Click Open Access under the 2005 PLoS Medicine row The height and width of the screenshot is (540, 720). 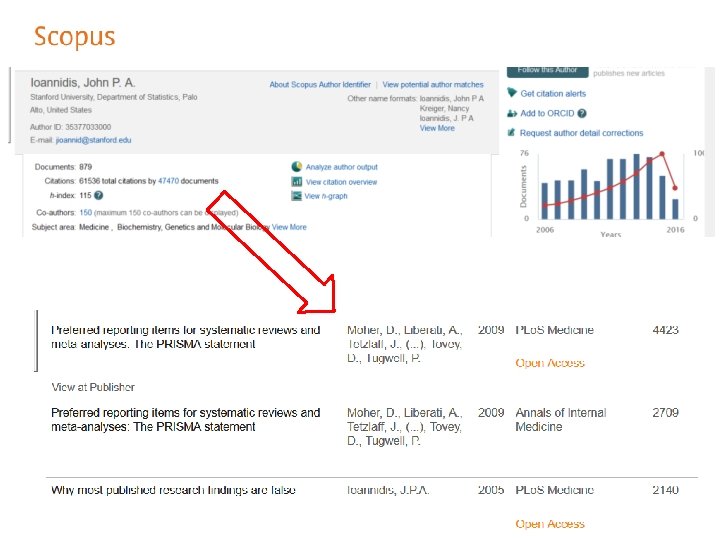click(550, 524)
